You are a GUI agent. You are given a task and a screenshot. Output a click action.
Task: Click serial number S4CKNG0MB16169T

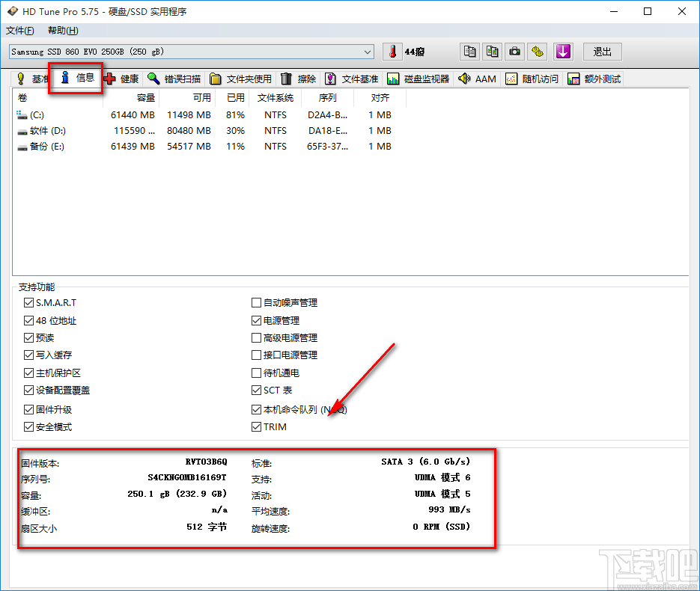coord(187,478)
